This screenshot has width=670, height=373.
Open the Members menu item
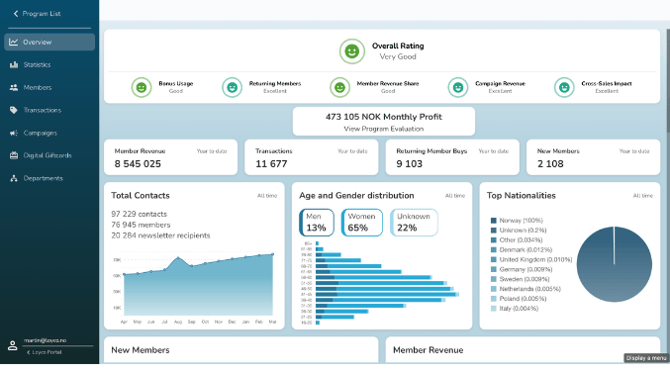coord(50,88)
